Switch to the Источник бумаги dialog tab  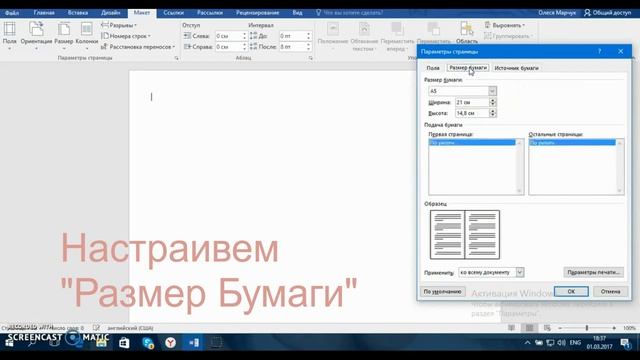tap(516, 68)
